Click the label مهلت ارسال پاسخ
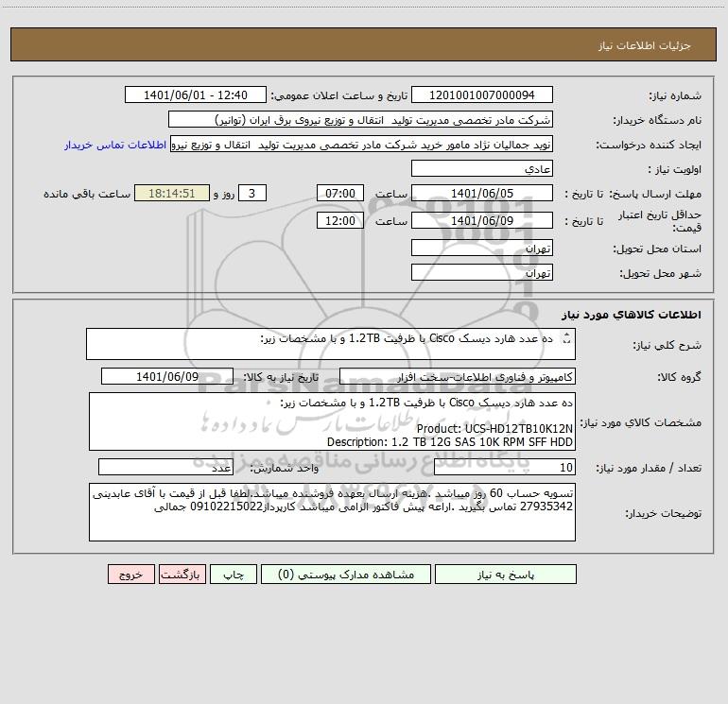Screen dimensions: 728x704 pos(655,194)
